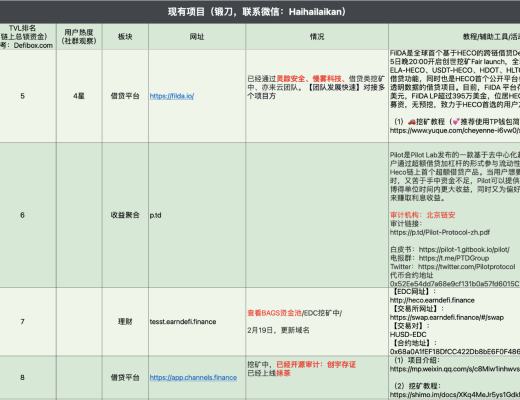Select the cell with TVL rank 8

pos(28,377)
